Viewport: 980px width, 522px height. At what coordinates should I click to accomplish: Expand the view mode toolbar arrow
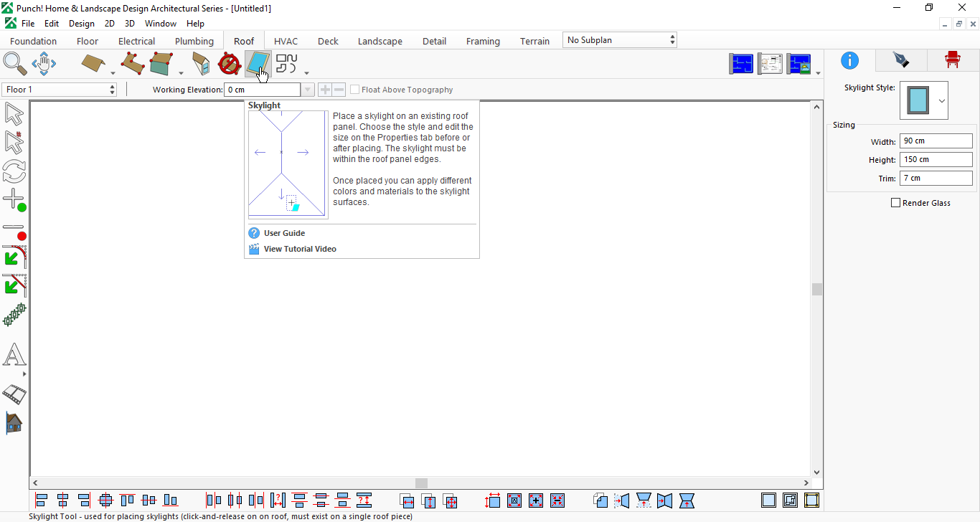(819, 72)
